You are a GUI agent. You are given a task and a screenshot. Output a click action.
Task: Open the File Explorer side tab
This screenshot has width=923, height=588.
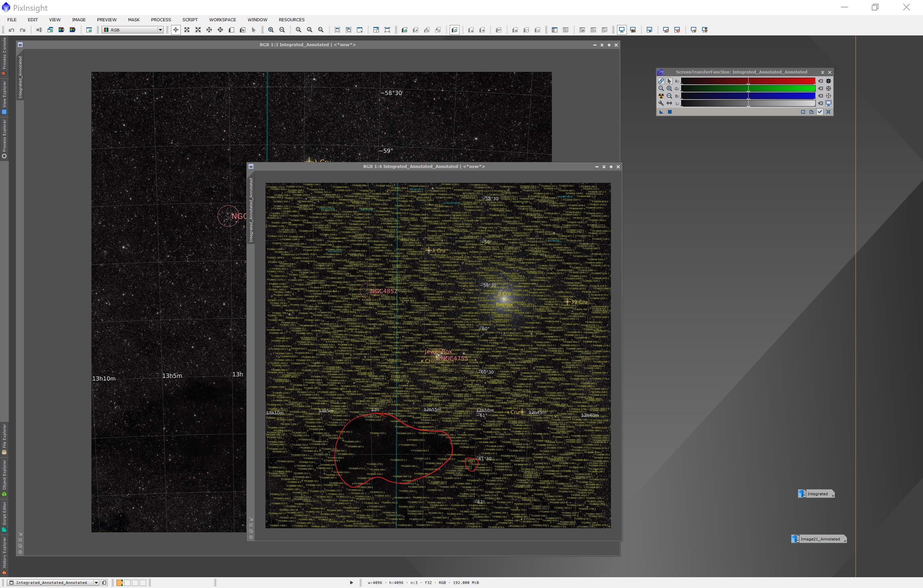[4, 439]
